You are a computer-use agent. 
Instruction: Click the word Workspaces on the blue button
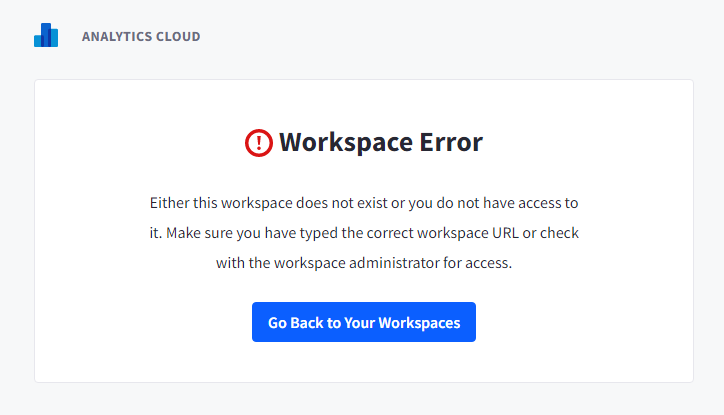419,323
